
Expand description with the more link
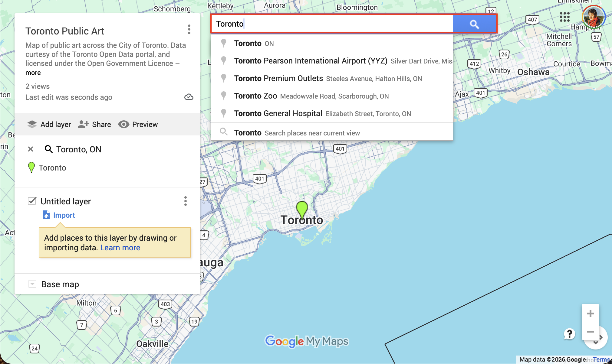coord(33,73)
